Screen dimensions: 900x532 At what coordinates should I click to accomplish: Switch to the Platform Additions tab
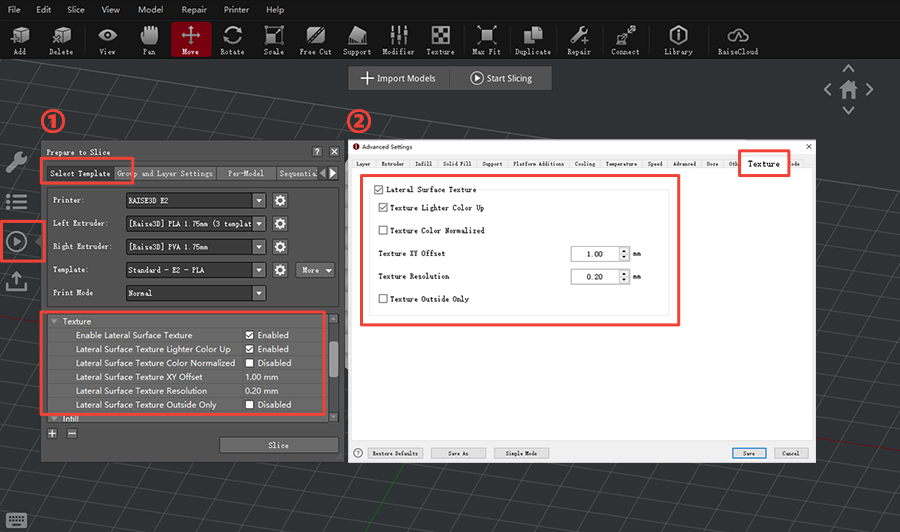point(538,164)
